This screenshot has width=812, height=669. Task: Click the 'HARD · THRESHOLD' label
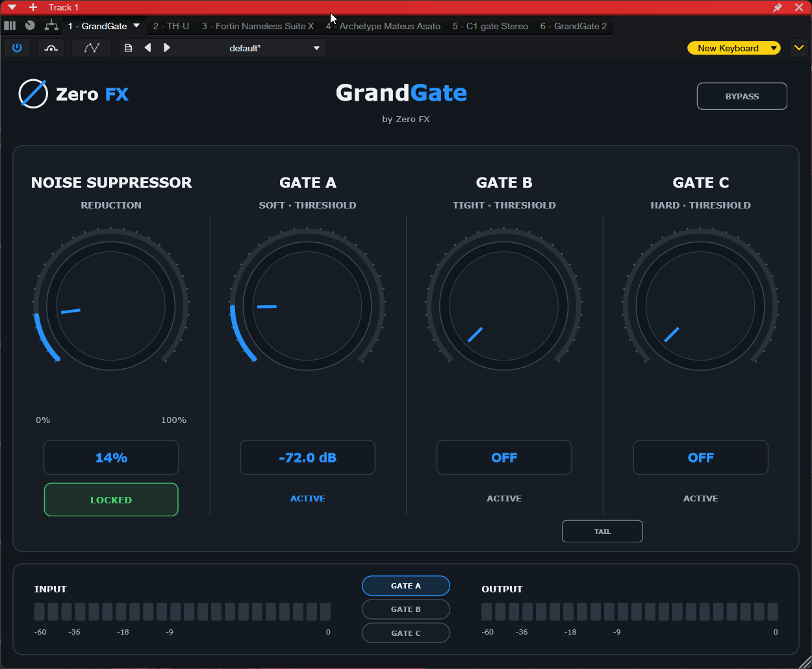[700, 205]
